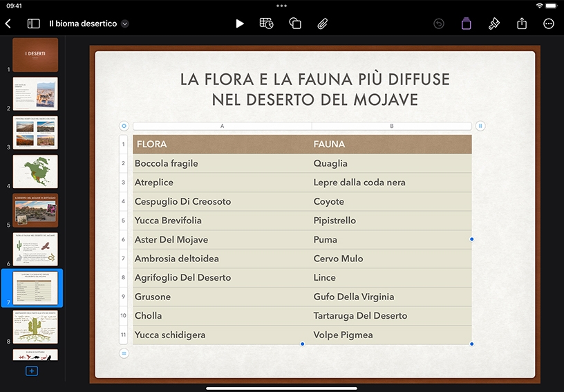Select the 'FAUNA' header cell
Screen dimensions: 564x392
click(392, 144)
